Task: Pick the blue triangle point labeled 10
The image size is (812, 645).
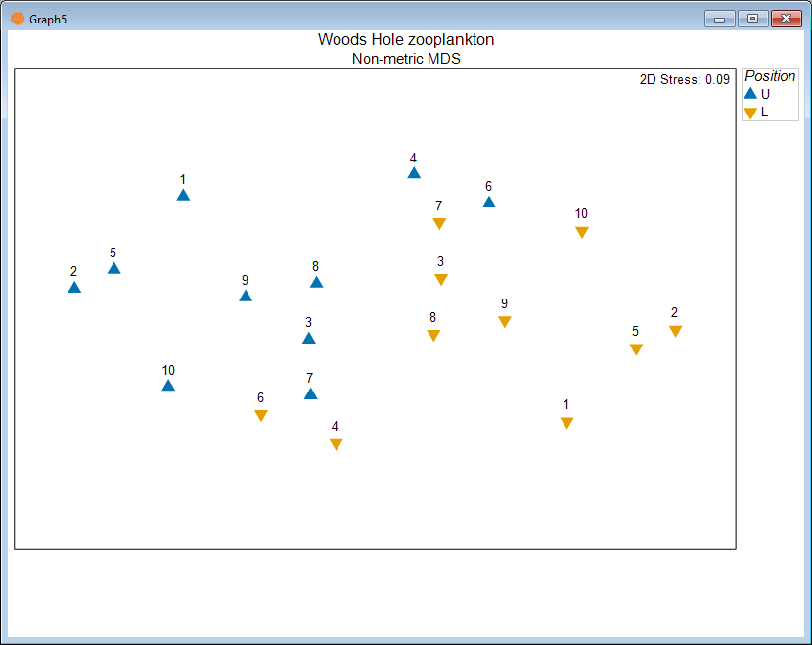Action: pyautogui.click(x=168, y=386)
